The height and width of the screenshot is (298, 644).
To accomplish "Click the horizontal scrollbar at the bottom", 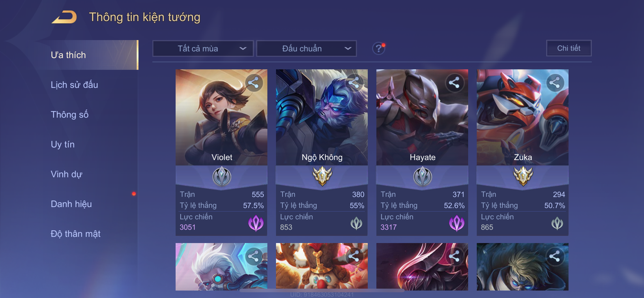I will (322, 291).
